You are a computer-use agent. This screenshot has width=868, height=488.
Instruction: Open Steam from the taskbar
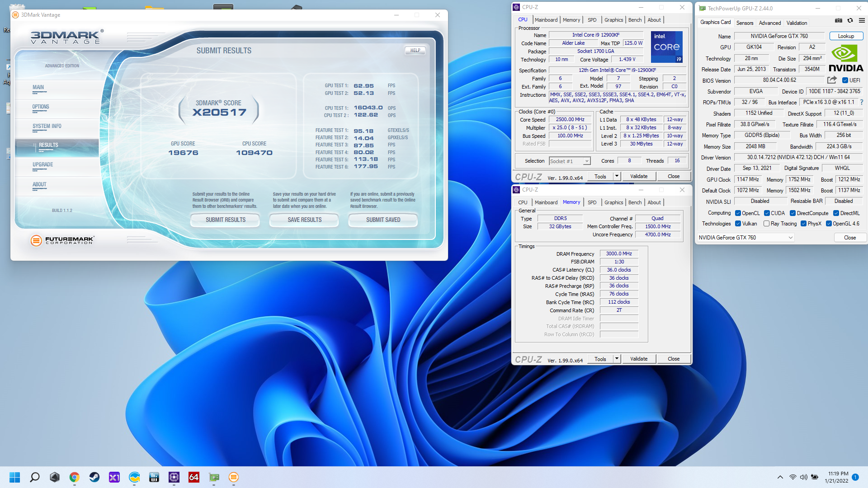(x=94, y=477)
